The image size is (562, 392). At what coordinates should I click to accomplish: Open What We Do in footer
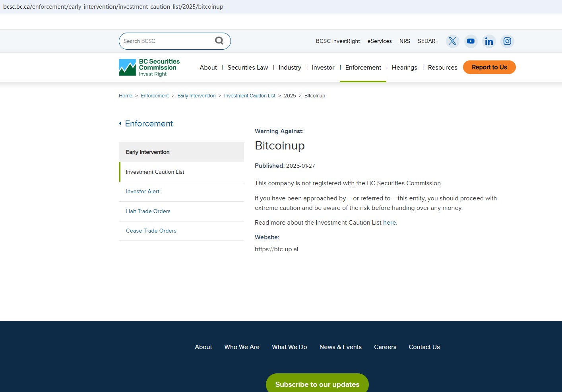(289, 347)
